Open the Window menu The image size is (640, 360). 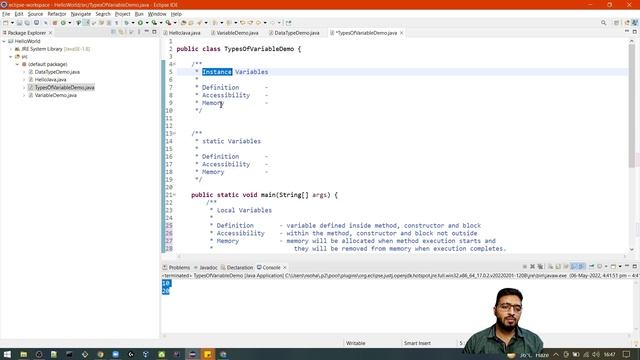(x=157, y=14)
